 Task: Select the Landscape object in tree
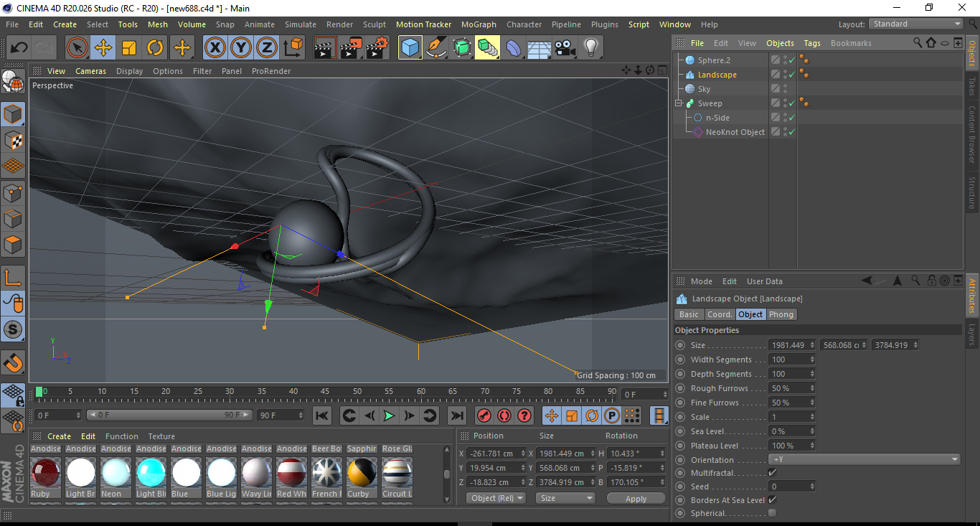[717, 75]
